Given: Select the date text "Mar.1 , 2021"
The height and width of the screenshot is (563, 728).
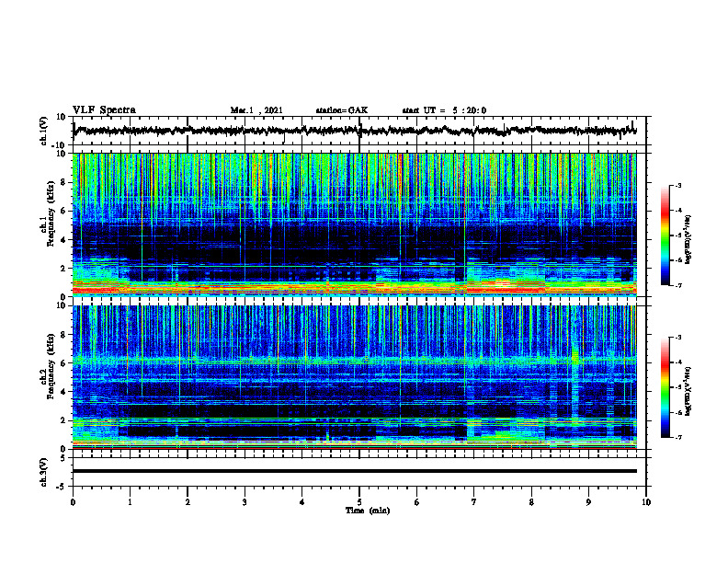Looking at the screenshot, I should (x=256, y=110).
